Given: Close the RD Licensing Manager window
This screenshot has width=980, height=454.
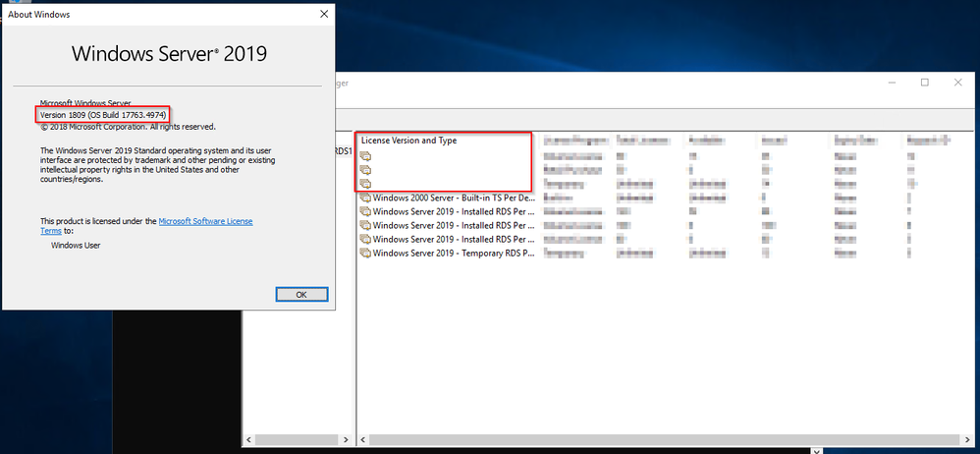Looking at the screenshot, I should [956, 83].
